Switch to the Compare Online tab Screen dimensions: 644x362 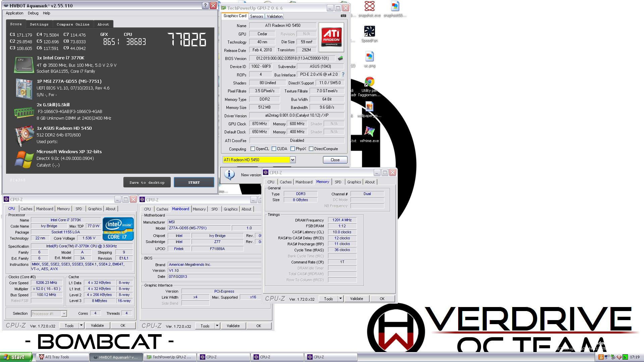point(73,24)
